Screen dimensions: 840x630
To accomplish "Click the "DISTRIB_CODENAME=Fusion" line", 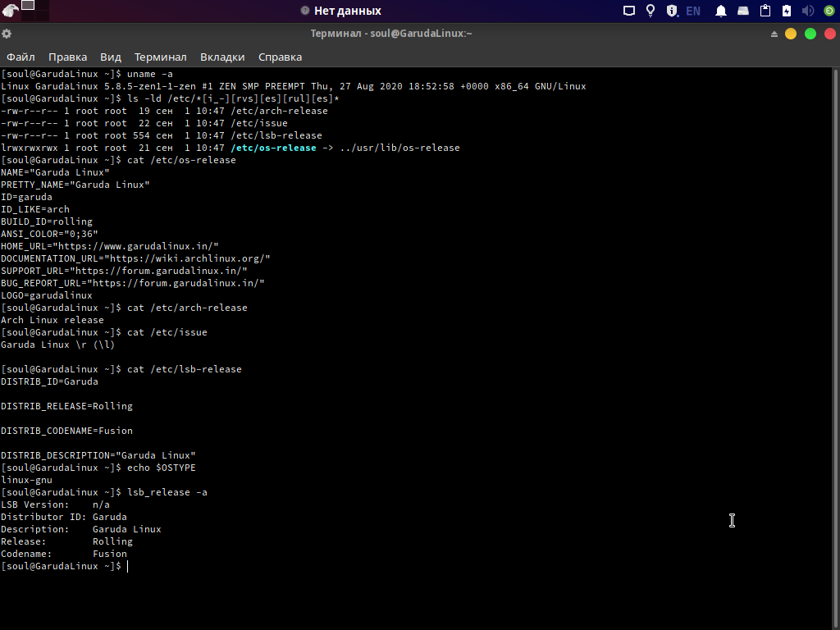I will [67, 431].
